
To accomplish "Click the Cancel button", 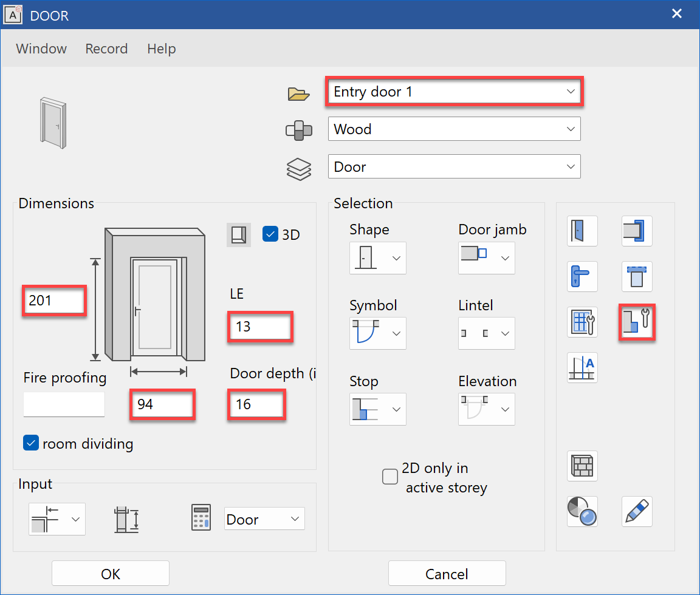I will (x=447, y=574).
